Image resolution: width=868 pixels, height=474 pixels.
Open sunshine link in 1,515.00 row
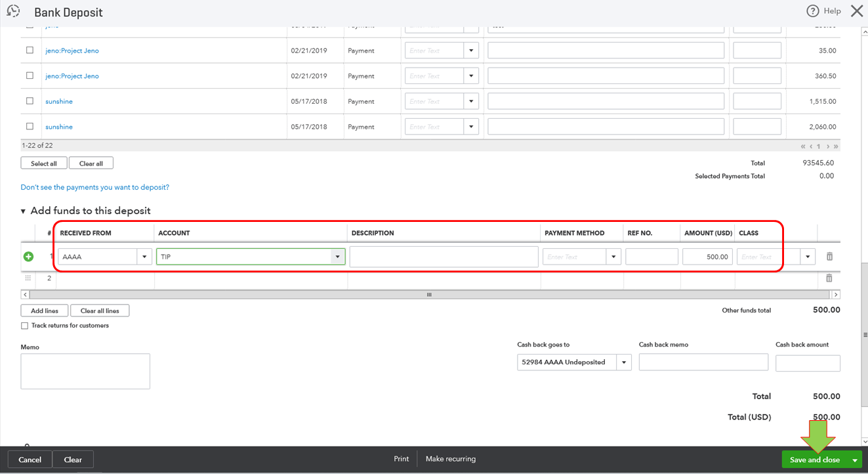pos(59,102)
